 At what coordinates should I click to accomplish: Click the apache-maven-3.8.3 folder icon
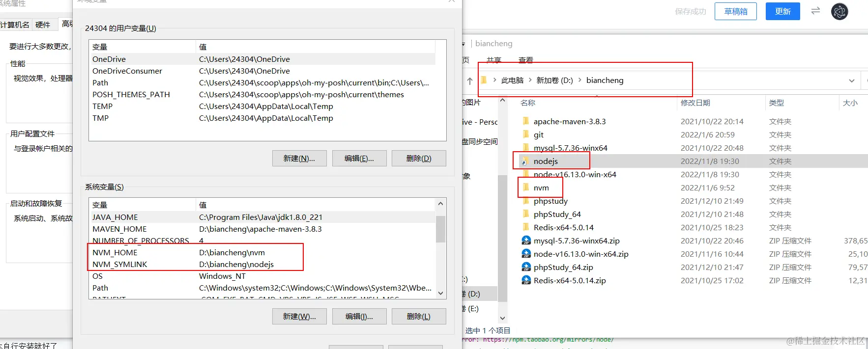coord(526,121)
